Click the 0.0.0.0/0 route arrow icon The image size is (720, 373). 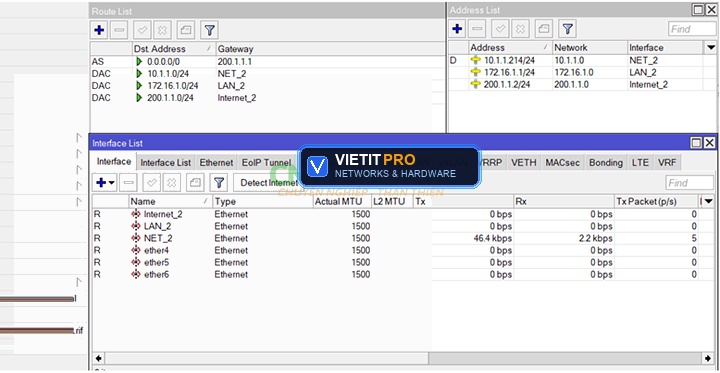139,61
